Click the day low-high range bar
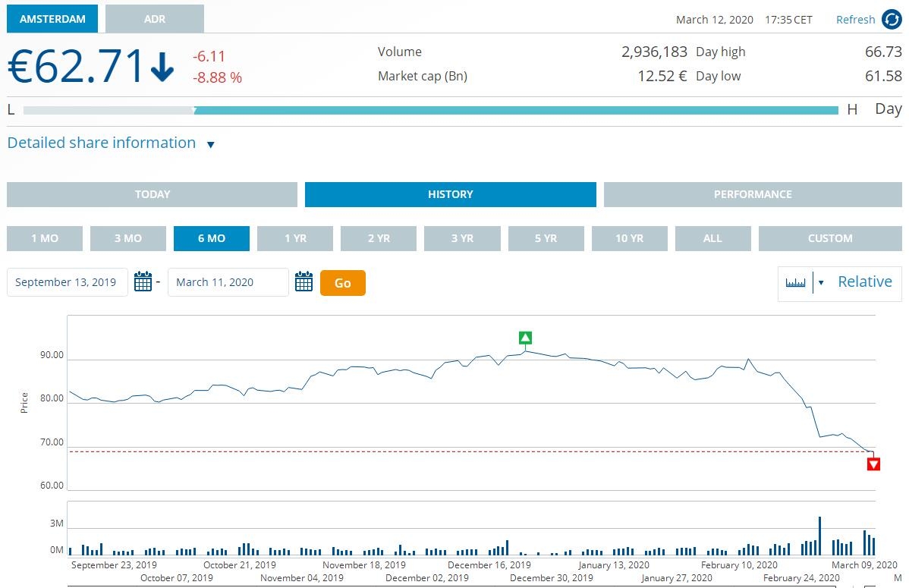 pos(430,111)
